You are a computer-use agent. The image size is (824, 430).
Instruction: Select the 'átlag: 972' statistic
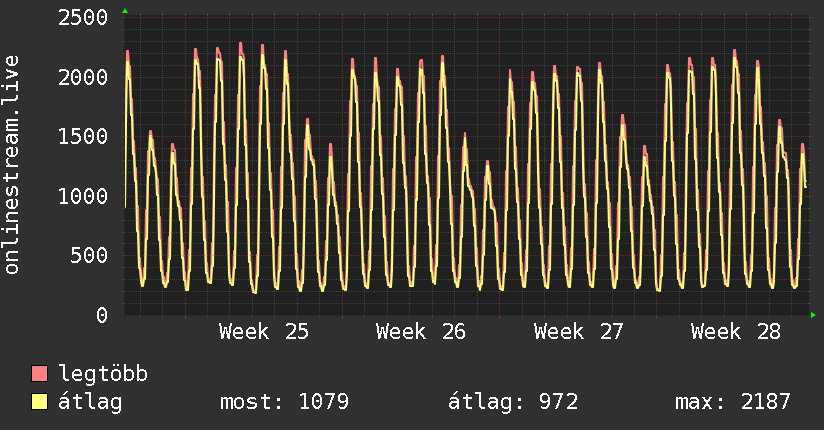(512, 402)
